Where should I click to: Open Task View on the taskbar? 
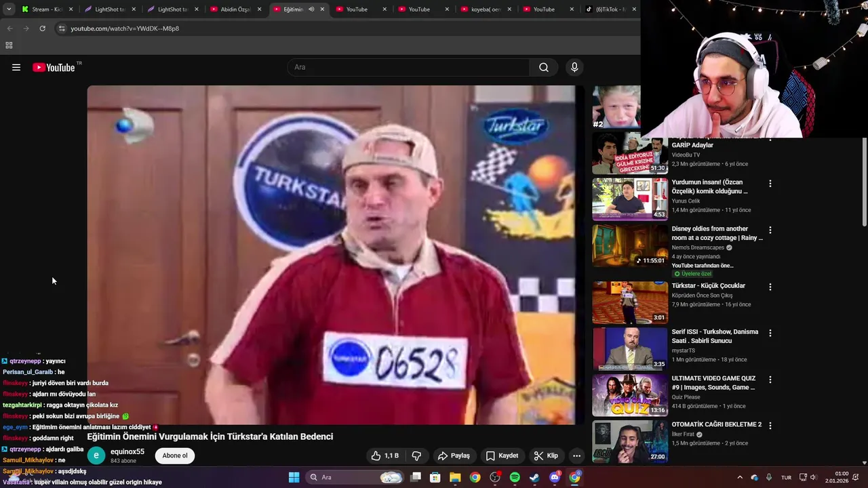[x=416, y=477]
